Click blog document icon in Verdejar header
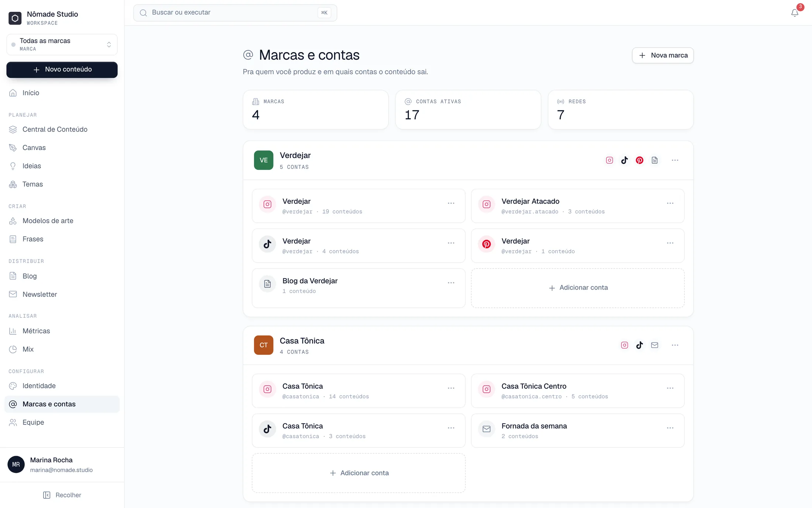The width and height of the screenshot is (812, 508). click(x=654, y=160)
